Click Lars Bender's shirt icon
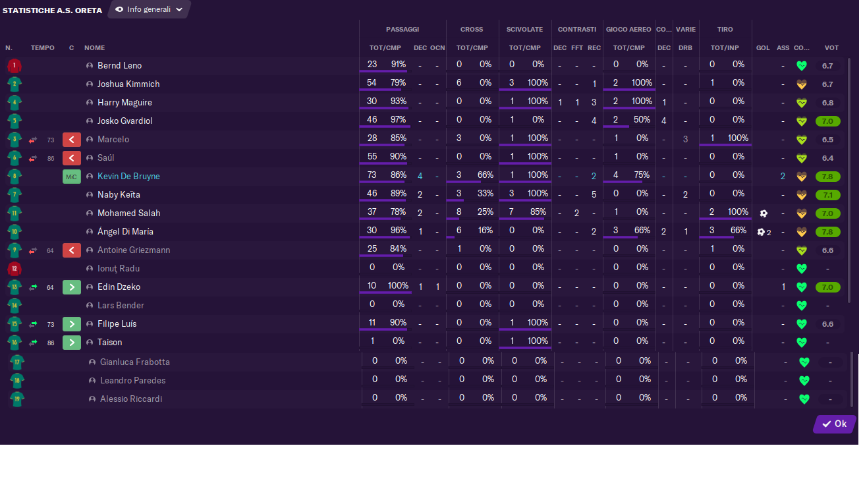The height and width of the screenshot is (504, 863). 14,306
